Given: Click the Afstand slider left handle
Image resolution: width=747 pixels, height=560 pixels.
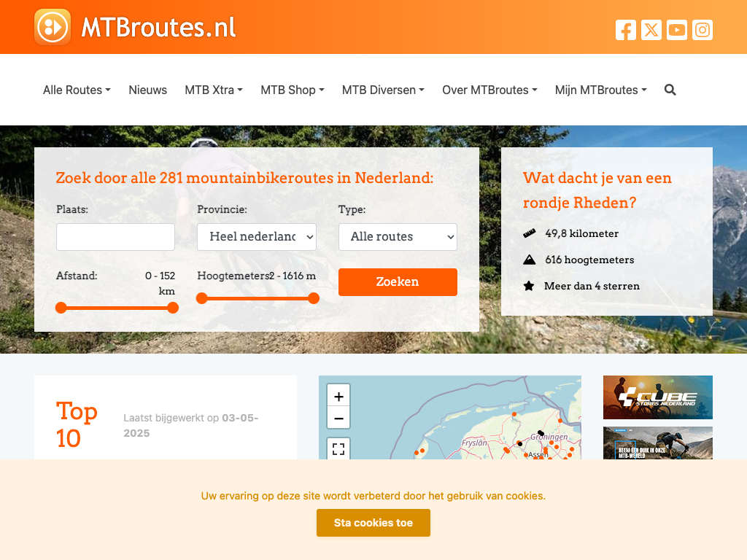Looking at the screenshot, I should tap(61, 308).
